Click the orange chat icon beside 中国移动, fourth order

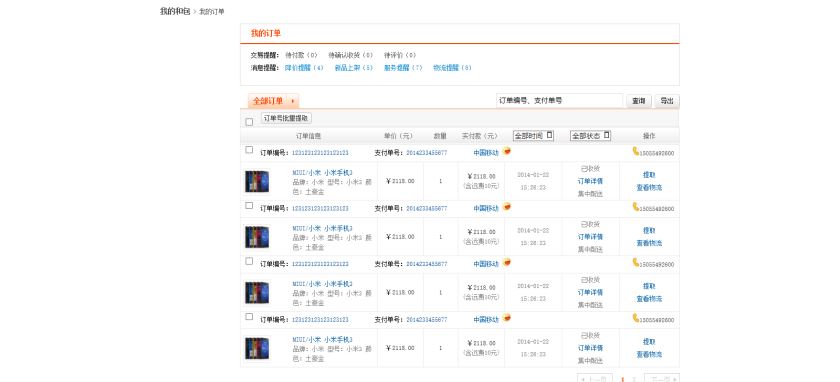(x=506, y=318)
